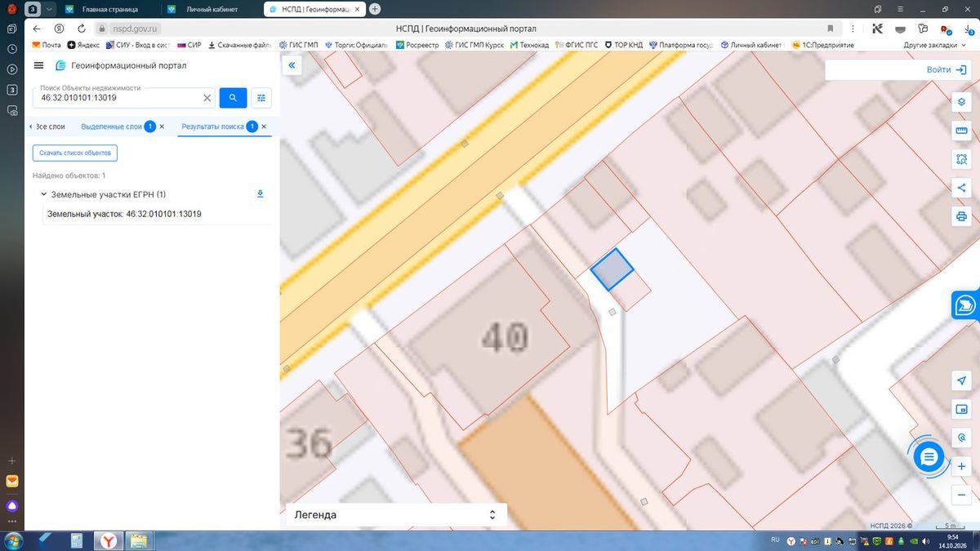This screenshot has height=551, width=980.
Task: Open the Windows Start menu
Action: tap(13, 540)
